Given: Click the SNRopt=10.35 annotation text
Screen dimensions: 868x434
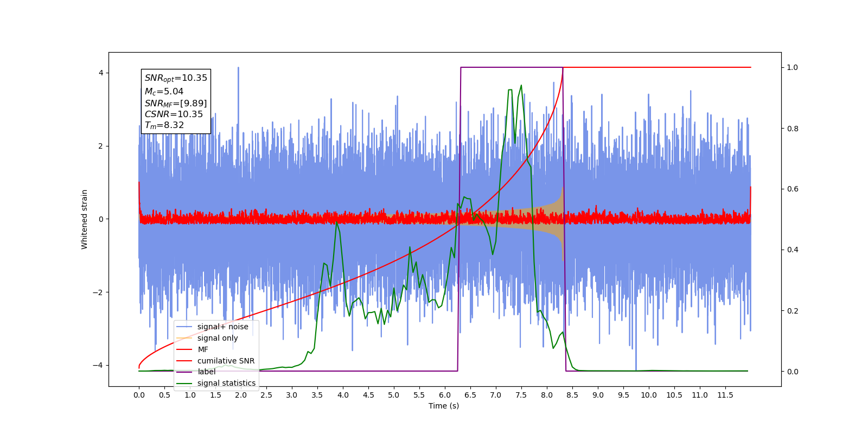Looking at the screenshot, I should point(176,78).
